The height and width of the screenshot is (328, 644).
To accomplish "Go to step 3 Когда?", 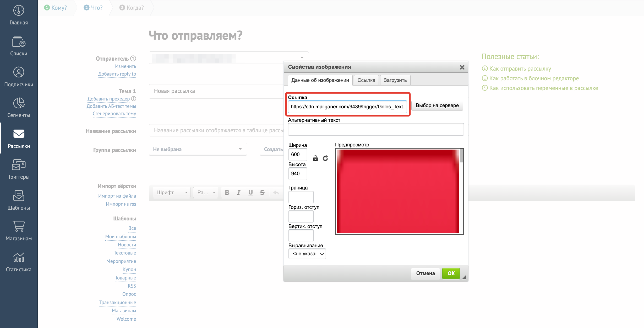I will [132, 8].
